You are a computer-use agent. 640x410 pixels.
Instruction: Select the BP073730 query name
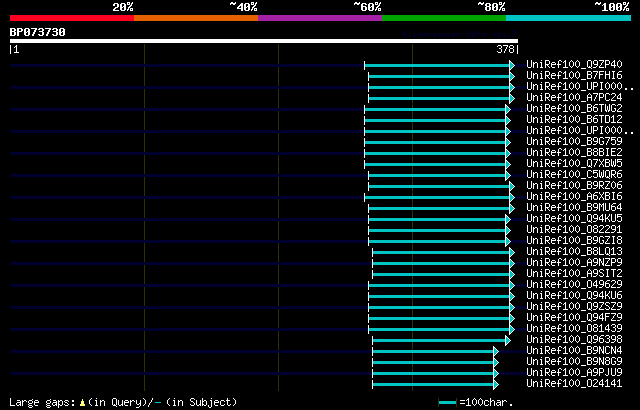38,32
